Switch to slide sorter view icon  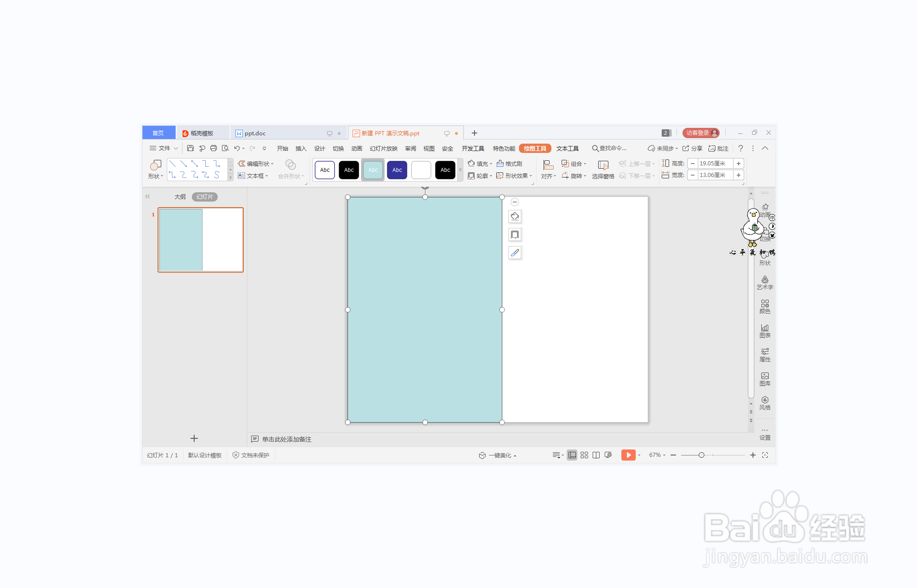584,455
